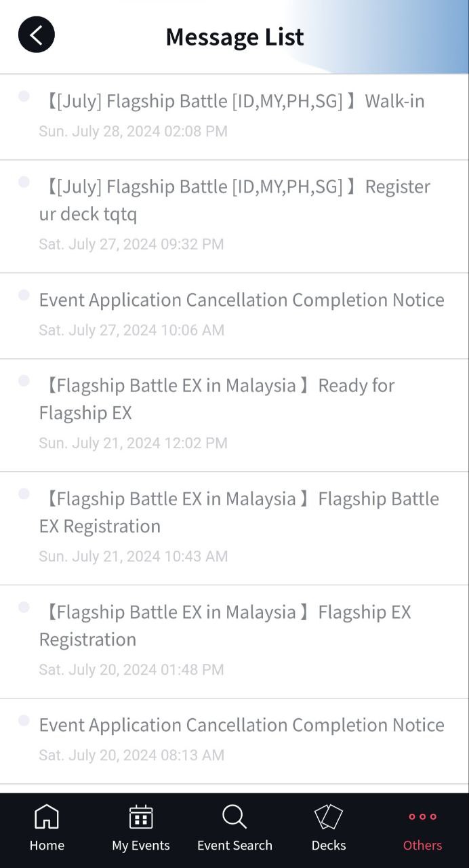Open the 'Ready for Flagship EX' message
469x868 pixels.
tap(217, 399)
